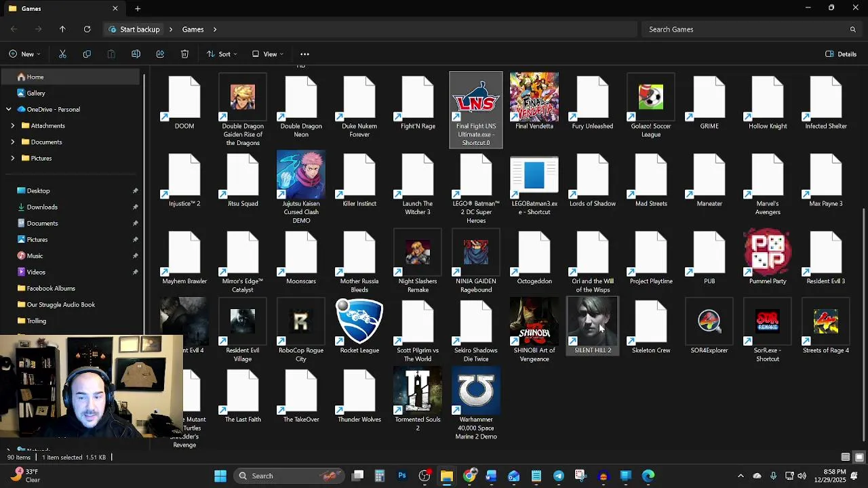
Task: Open Photoshop from the taskbar
Action: click(402, 476)
